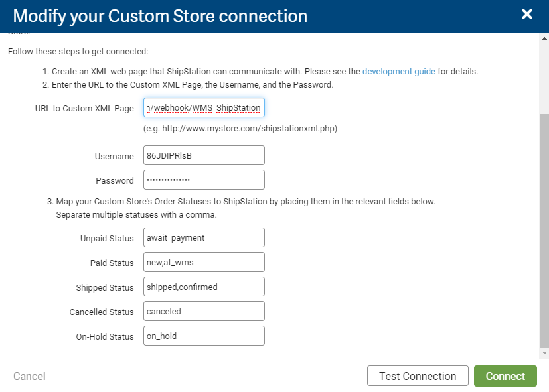Select the On-Hold Status field
This screenshot has height=392, width=549.
pyautogui.click(x=204, y=336)
